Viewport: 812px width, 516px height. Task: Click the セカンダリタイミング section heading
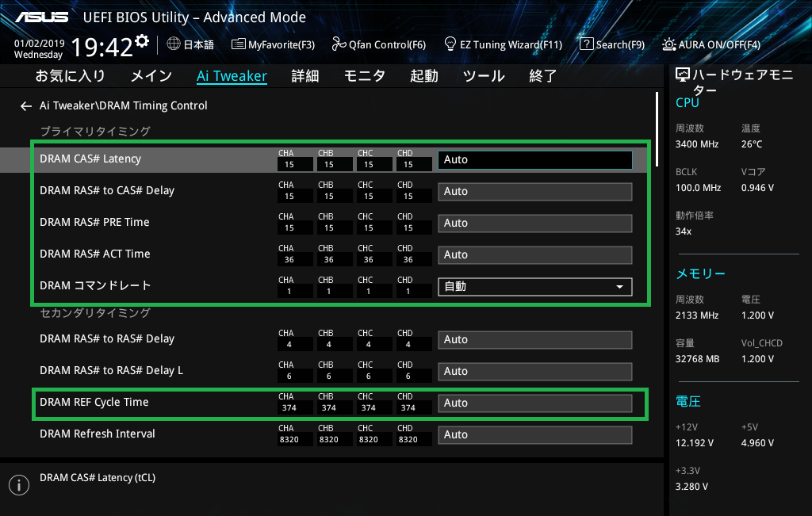pyautogui.click(x=95, y=313)
